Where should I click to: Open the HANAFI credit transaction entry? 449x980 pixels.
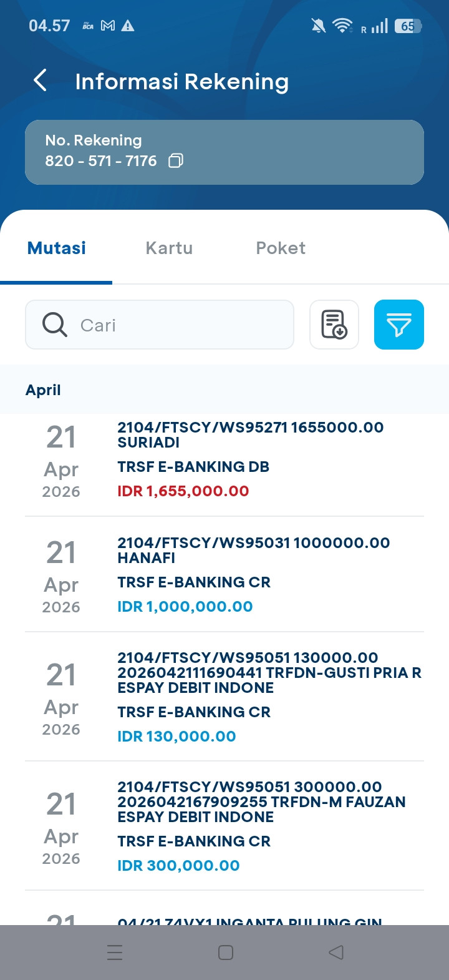249,575
